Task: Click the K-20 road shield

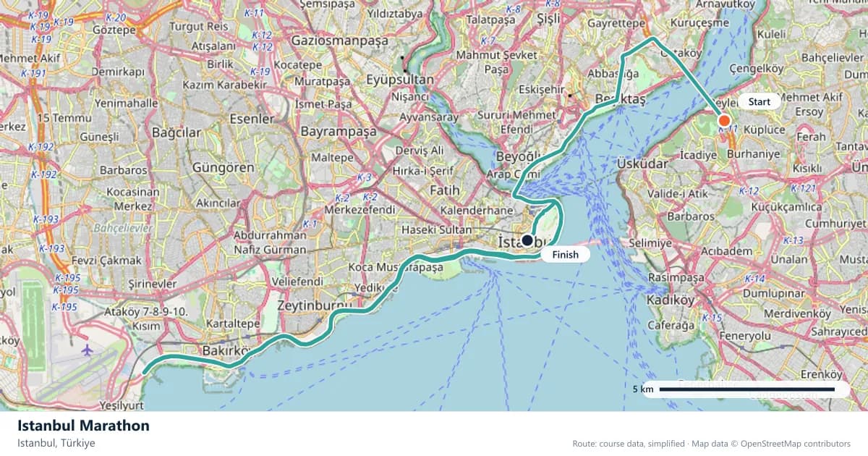Action: click(117, 17)
